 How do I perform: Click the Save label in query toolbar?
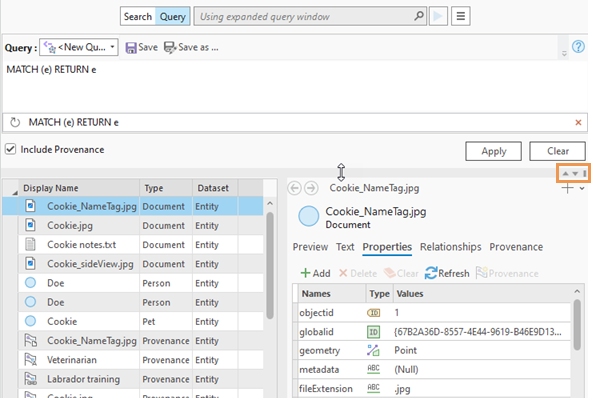(x=148, y=47)
